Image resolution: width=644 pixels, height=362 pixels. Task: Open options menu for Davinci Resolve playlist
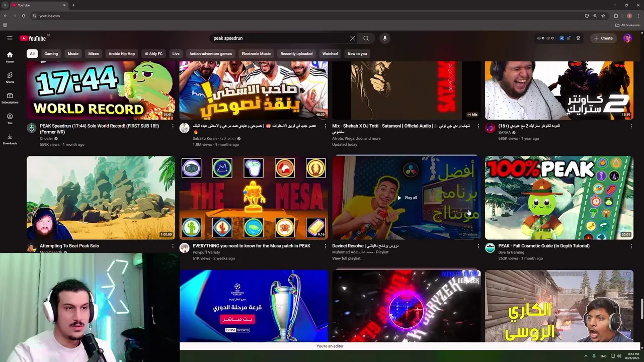click(x=478, y=246)
